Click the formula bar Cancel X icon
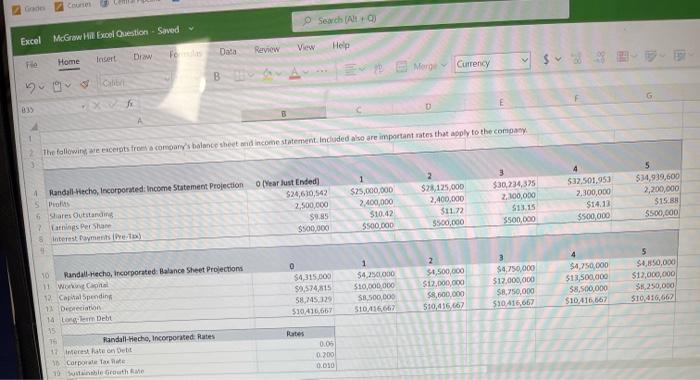 [x=97, y=105]
